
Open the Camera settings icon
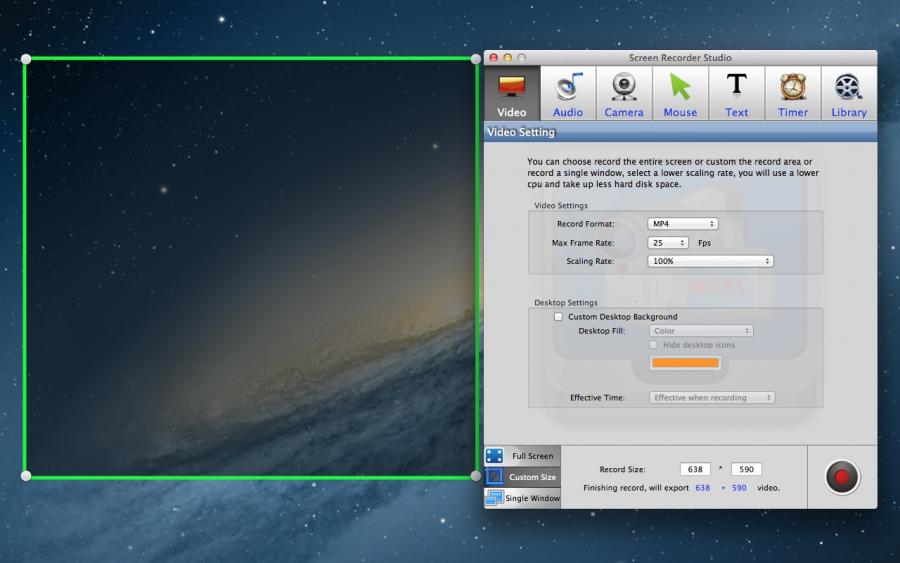click(624, 94)
